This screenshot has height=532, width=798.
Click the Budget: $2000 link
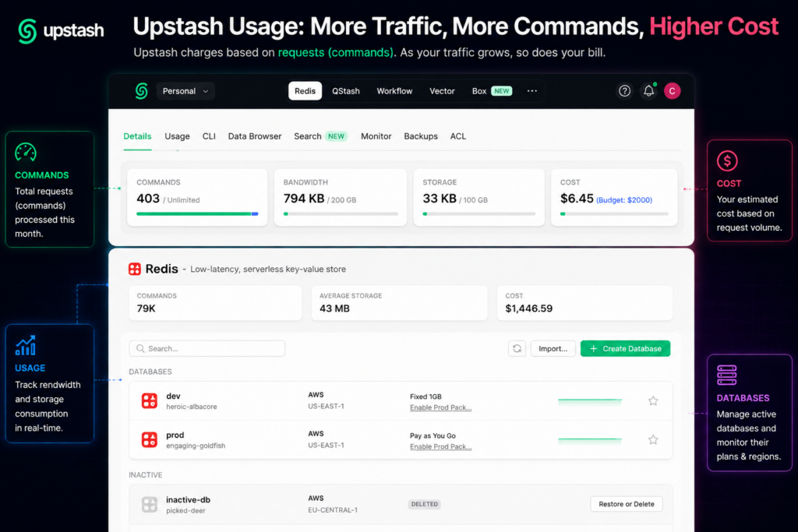coord(624,200)
